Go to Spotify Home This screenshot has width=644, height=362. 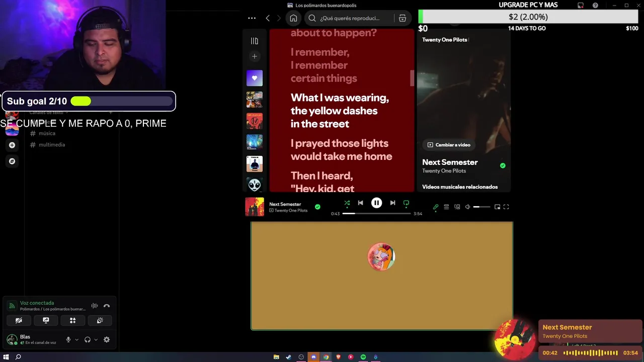(x=293, y=18)
